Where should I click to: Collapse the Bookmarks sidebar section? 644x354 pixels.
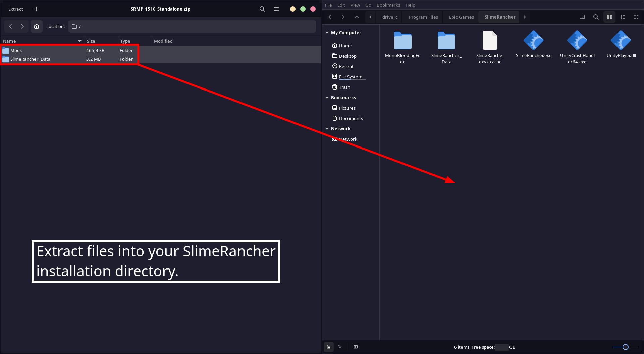pyautogui.click(x=327, y=98)
